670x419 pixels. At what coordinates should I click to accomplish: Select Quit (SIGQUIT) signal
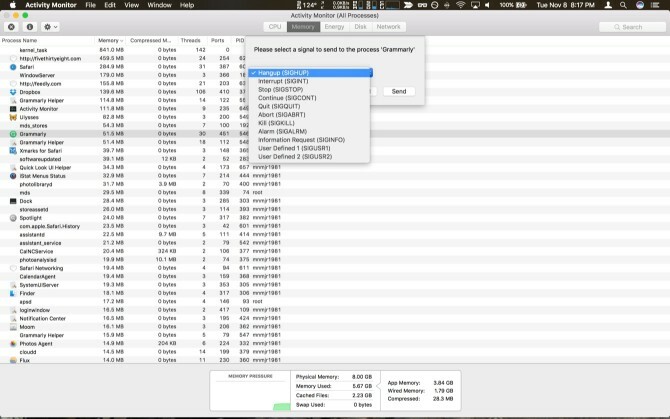click(x=310, y=106)
